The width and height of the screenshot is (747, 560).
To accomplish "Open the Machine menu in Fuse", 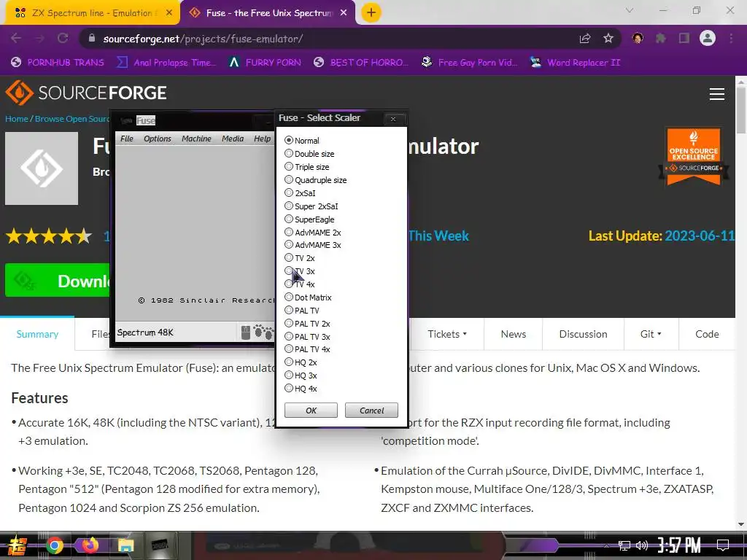I will pyautogui.click(x=196, y=139).
